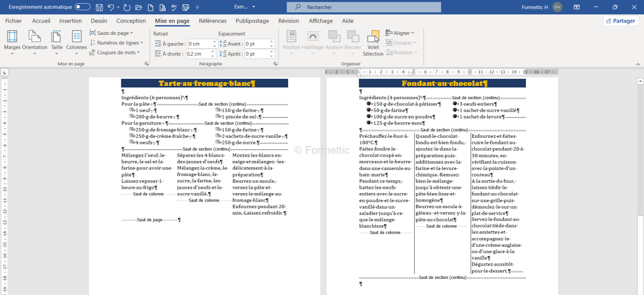This screenshot has width=644, height=295.
Task: Click the Colonnes columns icon
Action: point(77,40)
